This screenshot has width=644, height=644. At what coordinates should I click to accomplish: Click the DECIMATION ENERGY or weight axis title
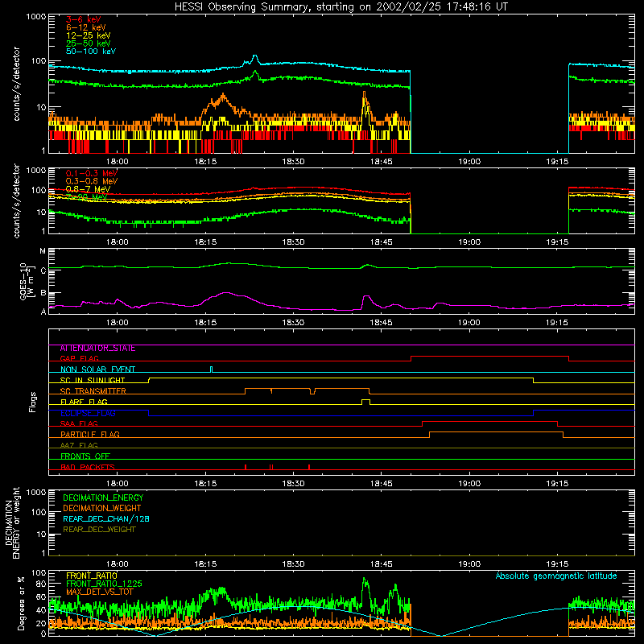click(12, 522)
